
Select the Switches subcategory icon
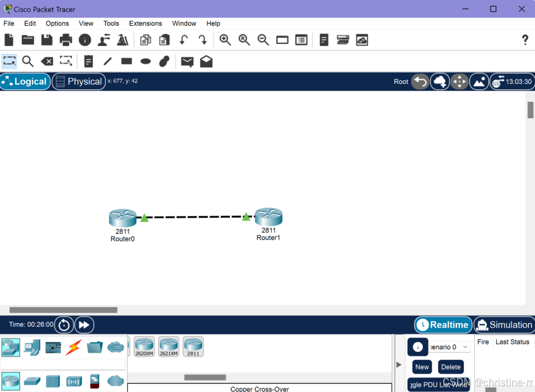32,381
